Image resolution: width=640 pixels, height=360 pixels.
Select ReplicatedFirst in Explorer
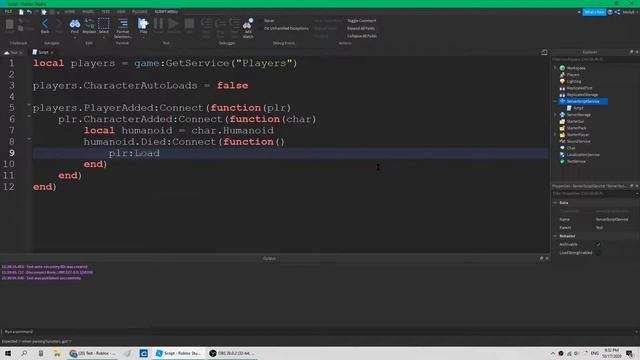click(x=579, y=88)
